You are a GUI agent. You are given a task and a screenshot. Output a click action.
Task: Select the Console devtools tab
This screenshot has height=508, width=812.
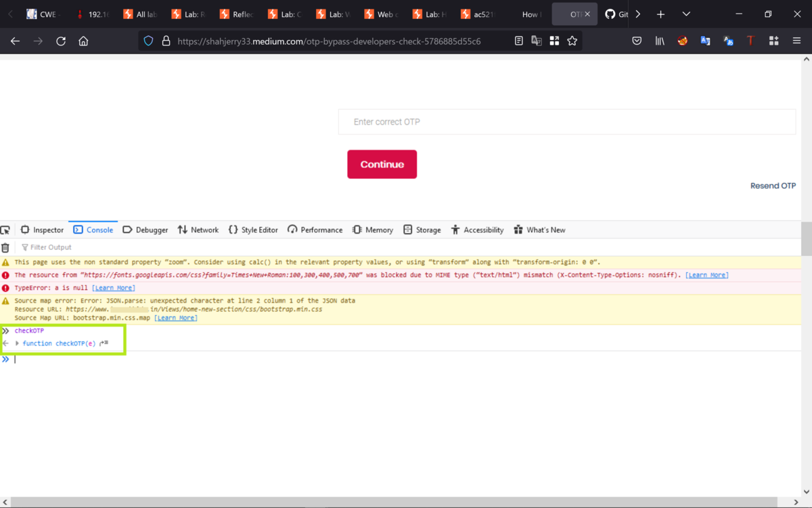pos(93,230)
